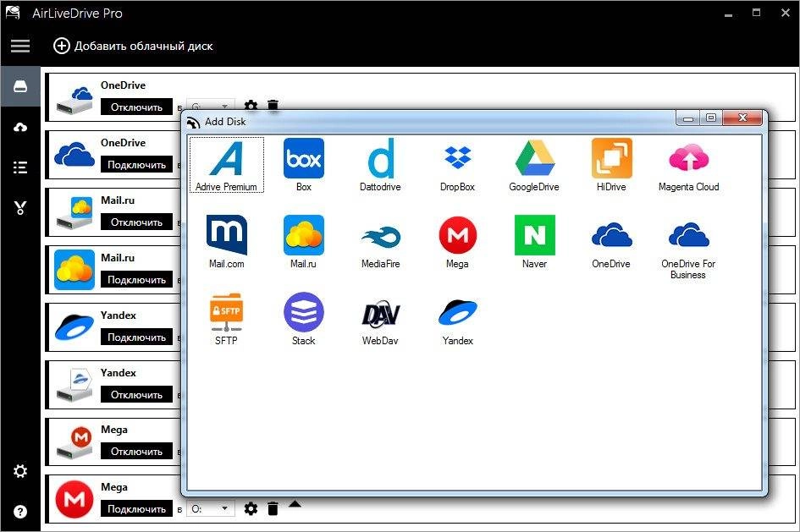Delete the first OneDrive disk with trash icon

tap(273, 105)
